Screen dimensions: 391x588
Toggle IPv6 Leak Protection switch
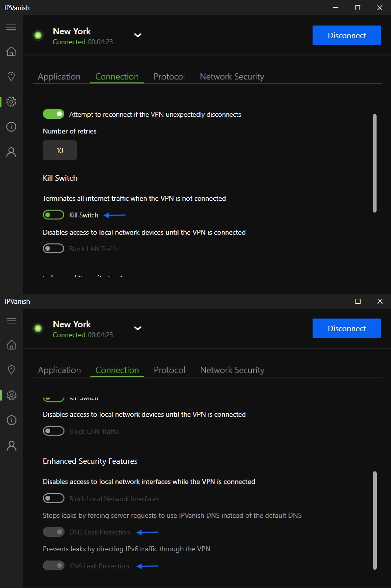click(54, 565)
